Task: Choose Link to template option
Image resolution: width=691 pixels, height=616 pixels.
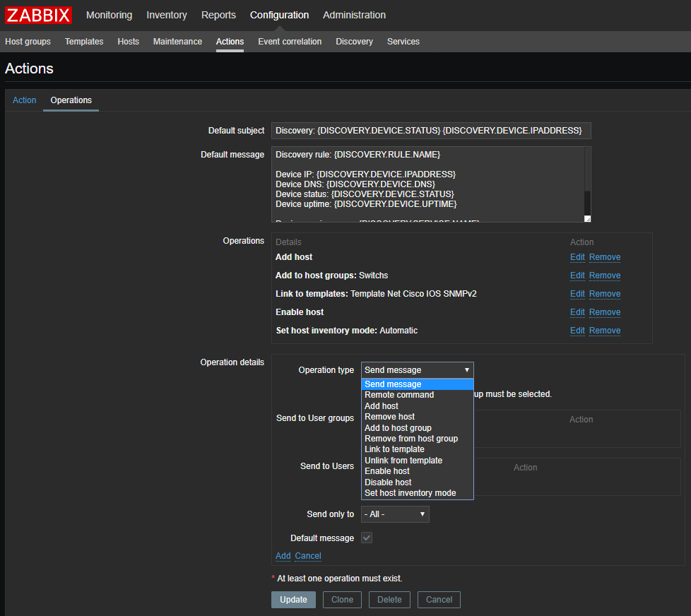Action: (394, 449)
